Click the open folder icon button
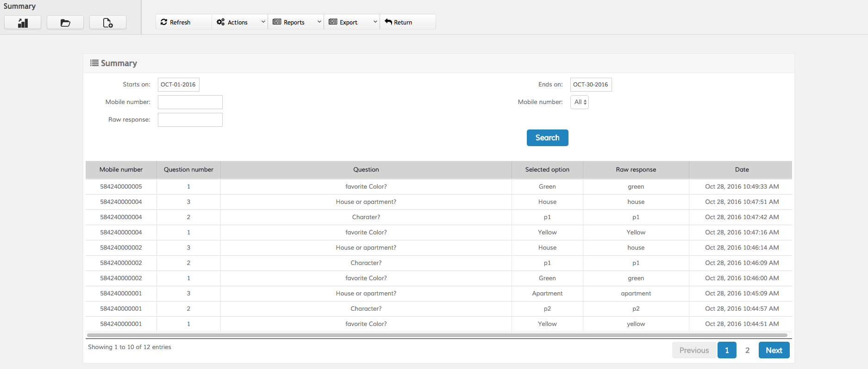 (x=65, y=23)
